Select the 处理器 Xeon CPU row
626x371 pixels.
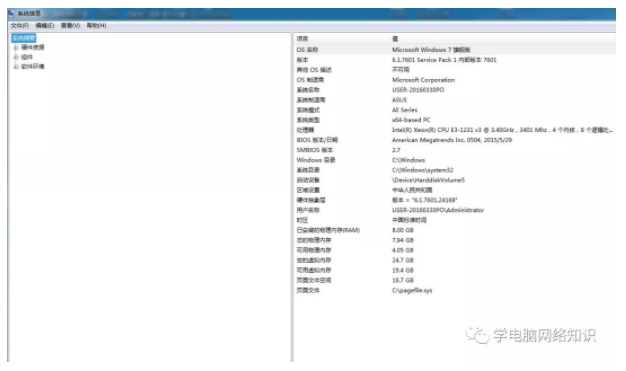(x=455, y=130)
